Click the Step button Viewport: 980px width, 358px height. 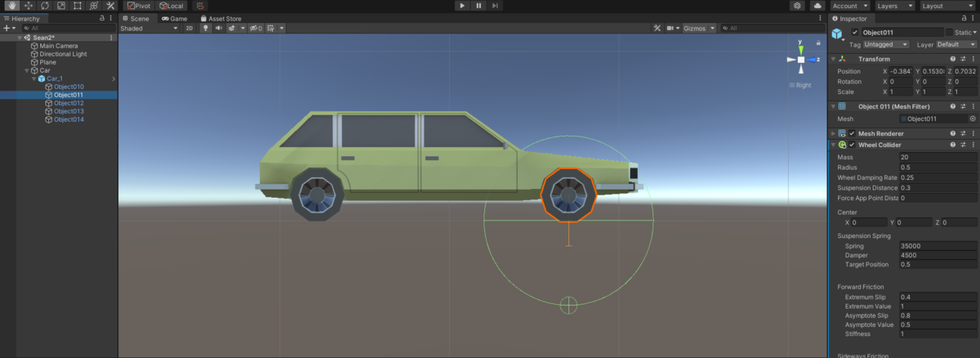[x=495, y=6]
